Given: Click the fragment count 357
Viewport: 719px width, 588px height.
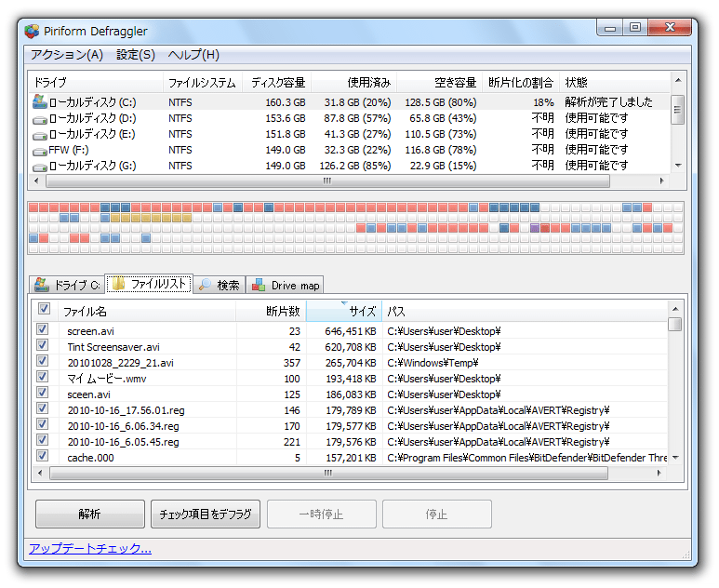Looking at the screenshot, I should coord(292,363).
